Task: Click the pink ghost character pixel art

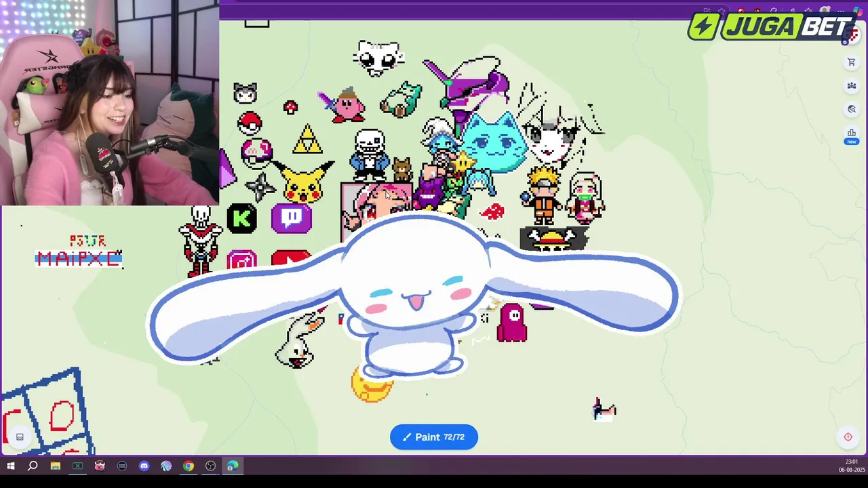Action: (x=512, y=323)
